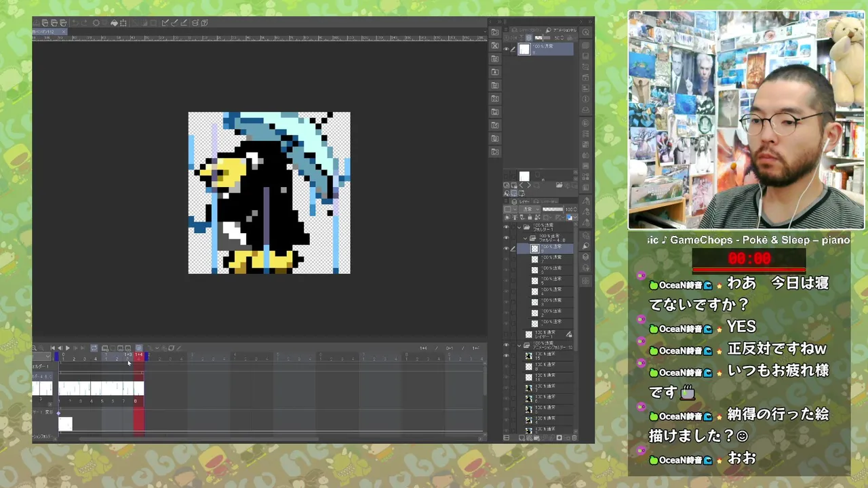The height and width of the screenshot is (488, 868).
Task: Click the blue end-frame marker in timeline
Action: [146, 356]
